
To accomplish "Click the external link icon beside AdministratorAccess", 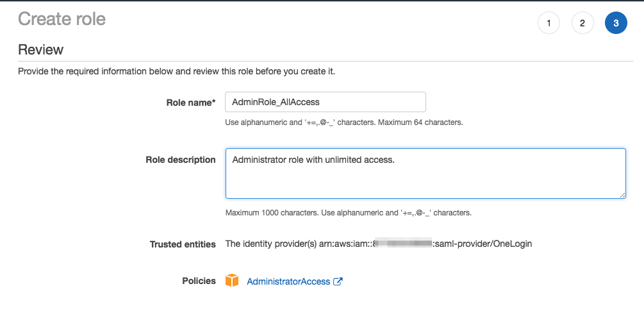I will click(338, 281).
